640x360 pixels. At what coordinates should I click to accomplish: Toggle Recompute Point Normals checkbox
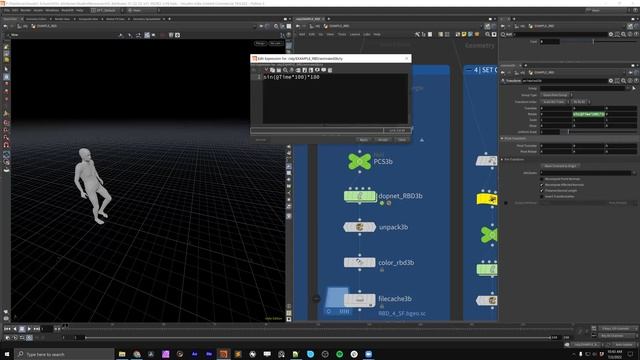542,179
